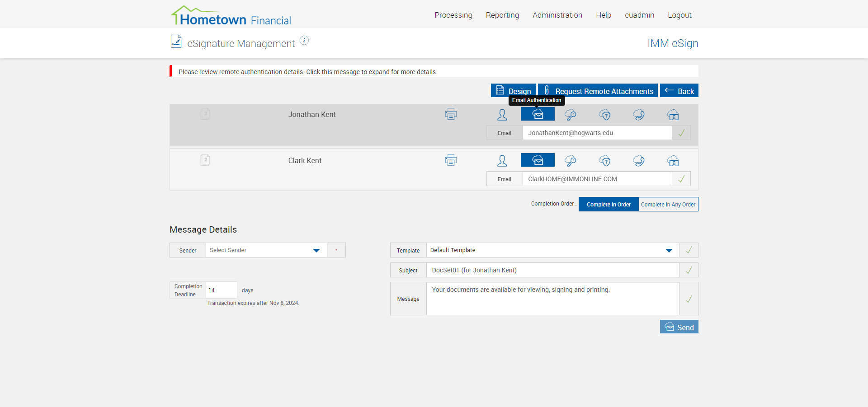Viewport: 868px width, 407px height.
Task: Click the checkmark next to the Template field
Action: click(689, 250)
